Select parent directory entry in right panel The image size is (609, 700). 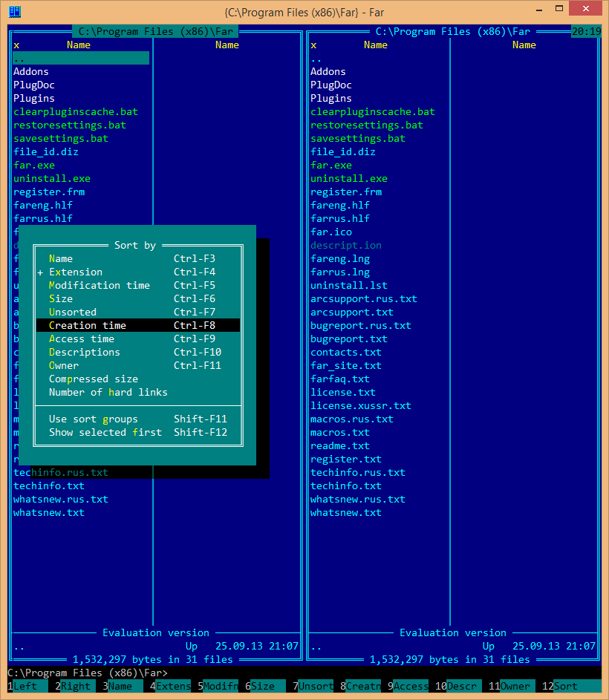(316, 59)
